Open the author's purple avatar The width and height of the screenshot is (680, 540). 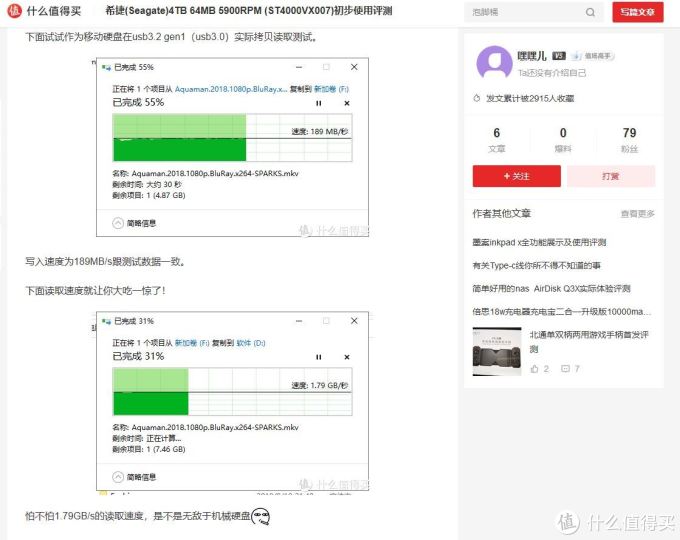494,62
